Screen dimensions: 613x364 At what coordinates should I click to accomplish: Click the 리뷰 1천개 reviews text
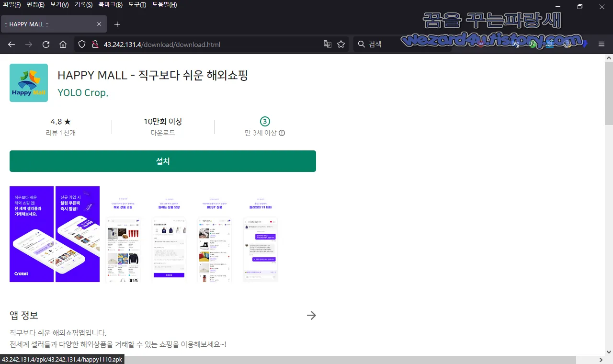[60, 133]
